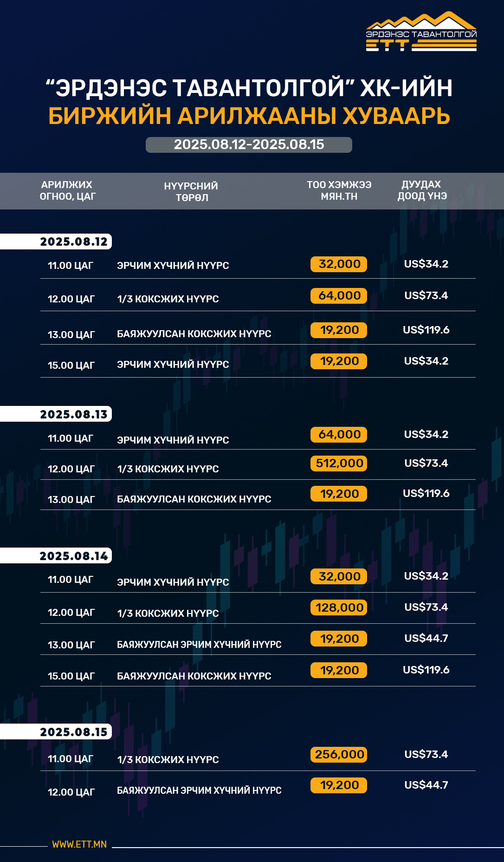Viewport: 504px width, 862px height.
Task: Click the ДУУДАХ ДООД ҮНЭ column header
Action: (422, 190)
